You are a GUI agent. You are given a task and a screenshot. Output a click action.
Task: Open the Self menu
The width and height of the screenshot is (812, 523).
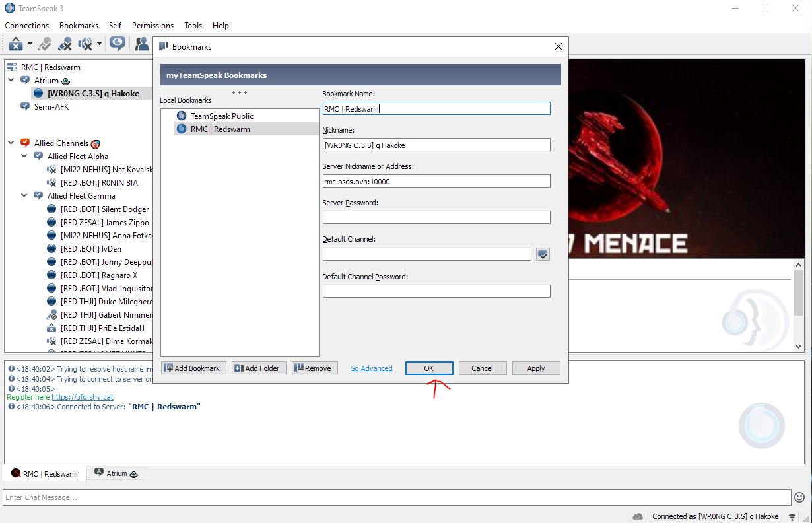coord(115,26)
